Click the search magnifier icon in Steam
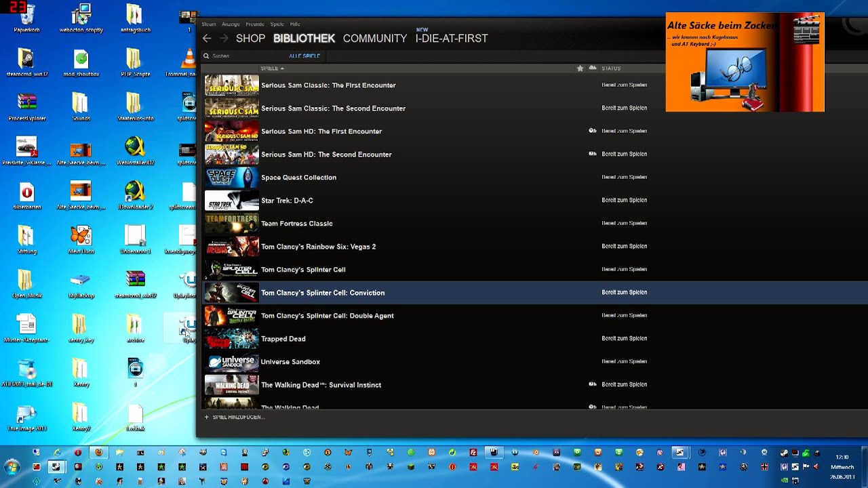868x488 pixels. tap(206, 56)
